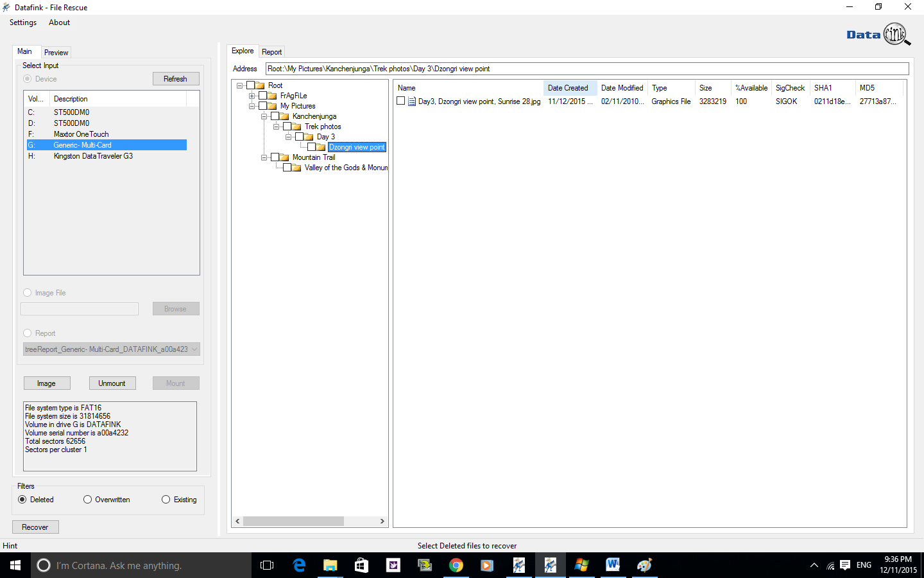Screen dimensions: 924x578
Task: Switch to the Preview tab
Action: [x=56, y=53]
